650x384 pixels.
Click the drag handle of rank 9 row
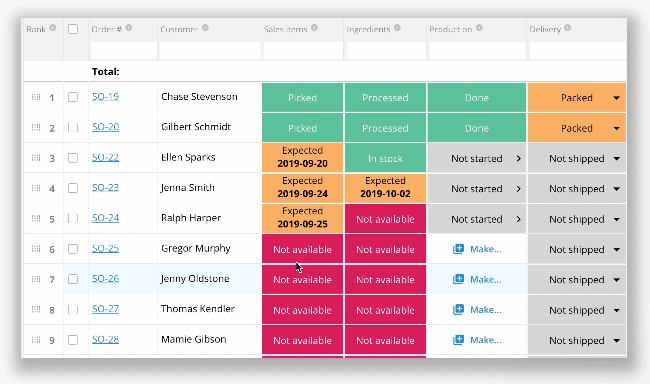click(36, 340)
